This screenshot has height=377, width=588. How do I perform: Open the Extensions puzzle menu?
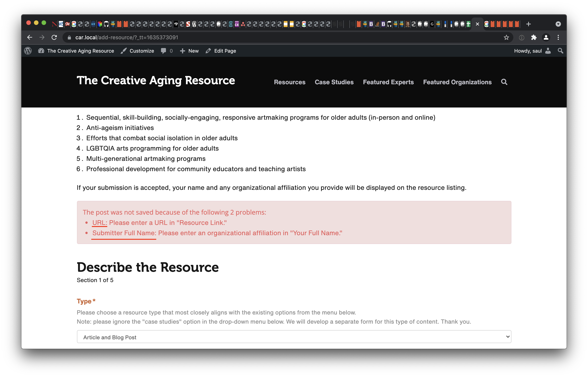tap(534, 38)
